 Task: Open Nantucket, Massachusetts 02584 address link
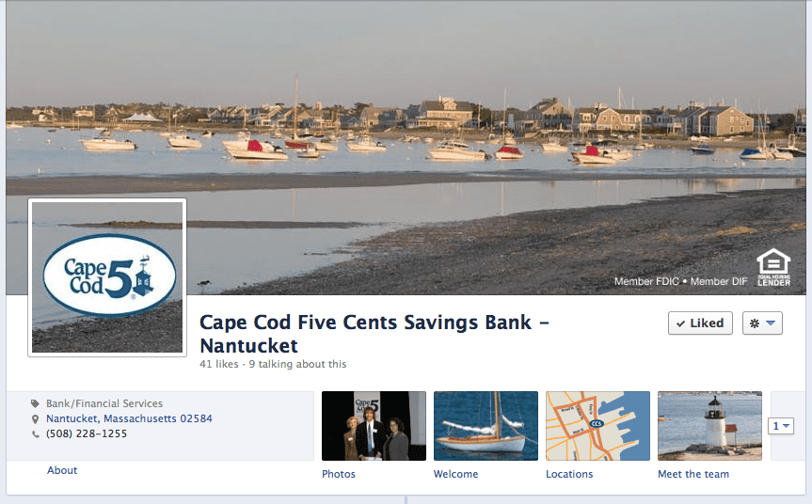pyautogui.click(x=130, y=418)
